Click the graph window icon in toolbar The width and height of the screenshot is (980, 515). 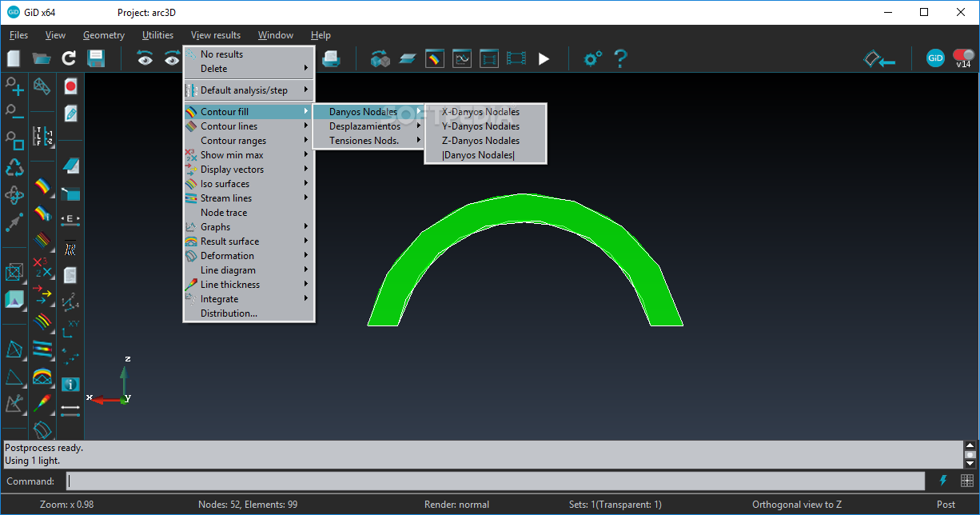[x=462, y=58]
